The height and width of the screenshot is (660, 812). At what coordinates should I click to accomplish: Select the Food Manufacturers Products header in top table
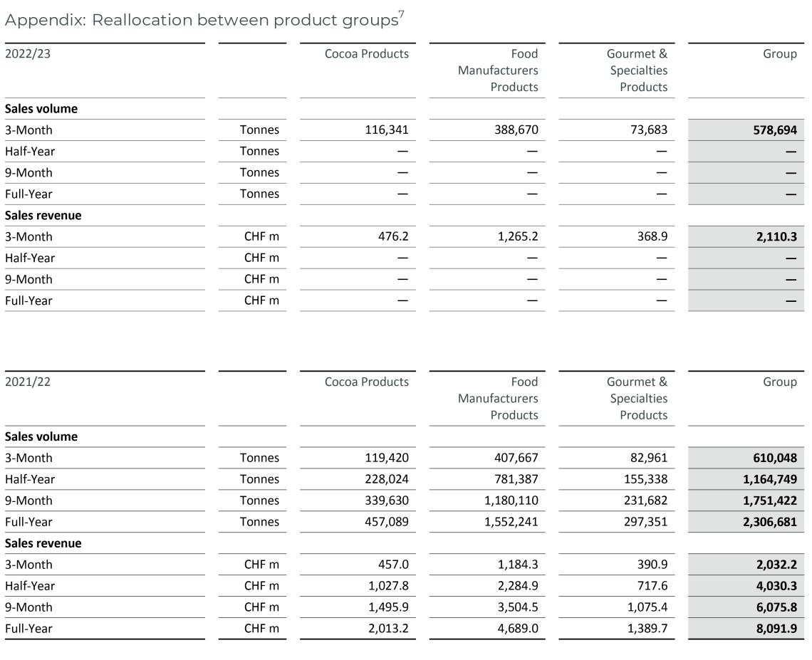coord(497,70)
